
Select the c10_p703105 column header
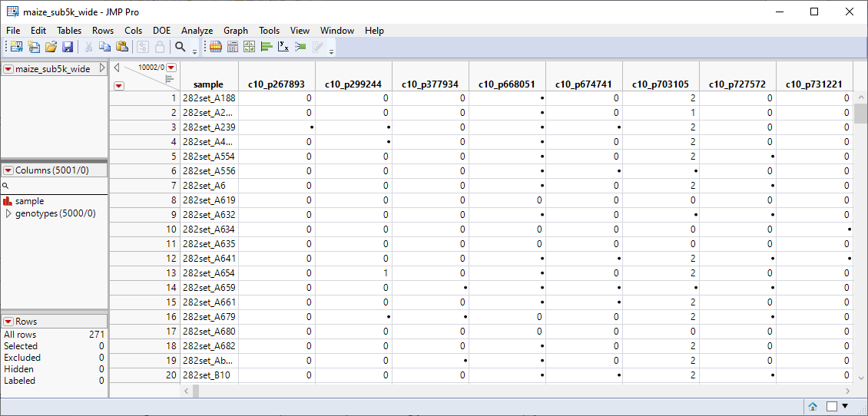(x=661, y=84)
